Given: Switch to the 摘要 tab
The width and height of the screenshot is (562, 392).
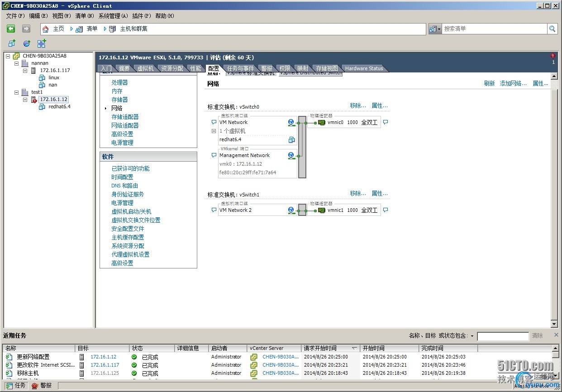Looking at the screenshot, I should click(x=124, y=68).
